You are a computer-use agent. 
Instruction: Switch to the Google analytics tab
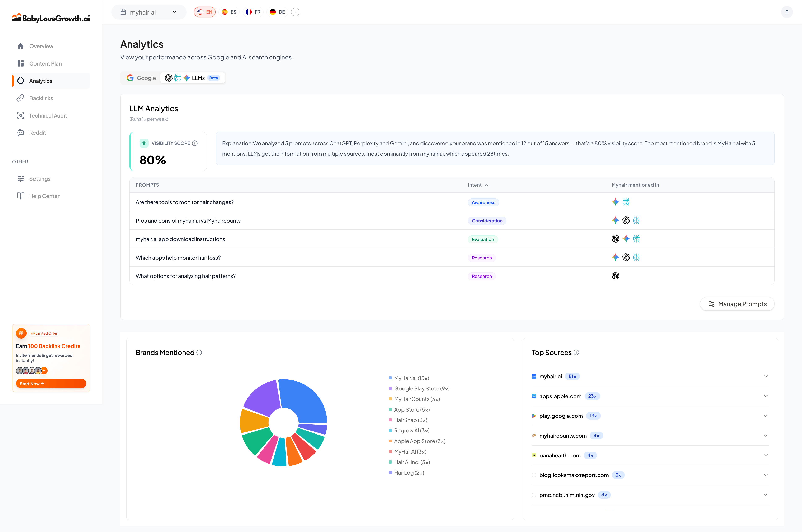141,78
